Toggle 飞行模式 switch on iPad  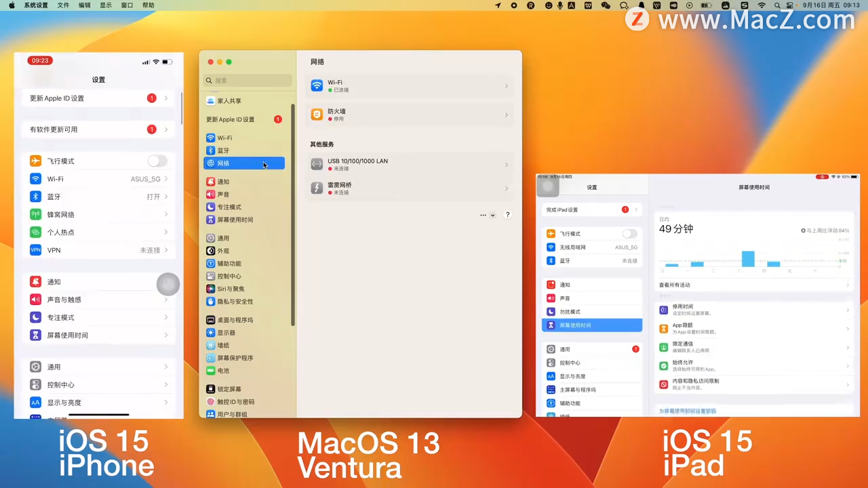630,234
